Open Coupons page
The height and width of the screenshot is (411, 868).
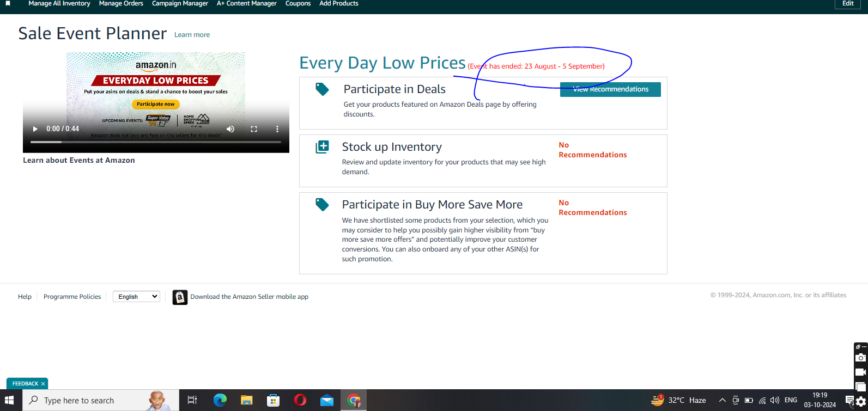[x=298, y=4]
